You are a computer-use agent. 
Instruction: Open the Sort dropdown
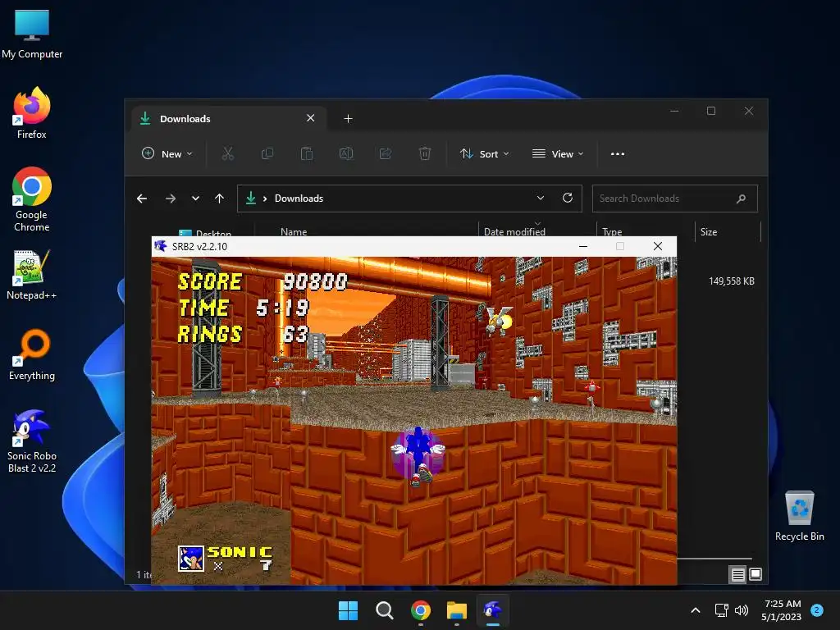pos(484,153)
